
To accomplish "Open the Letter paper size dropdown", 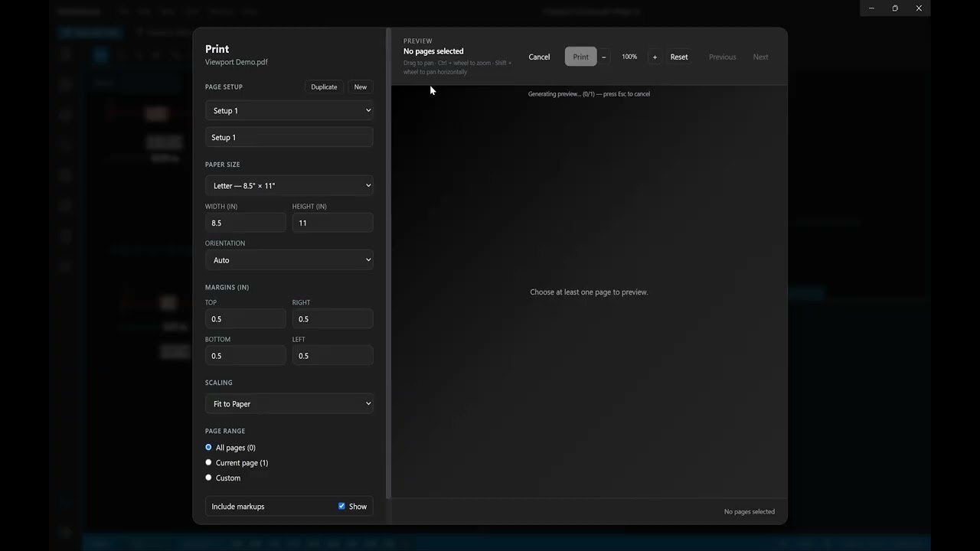I will click(x=289, y=186).
